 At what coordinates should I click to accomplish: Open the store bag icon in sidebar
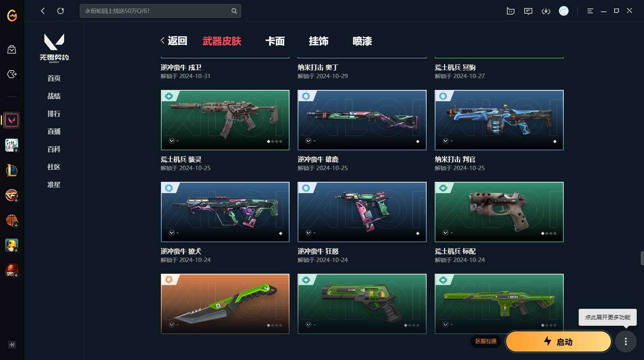12,49
